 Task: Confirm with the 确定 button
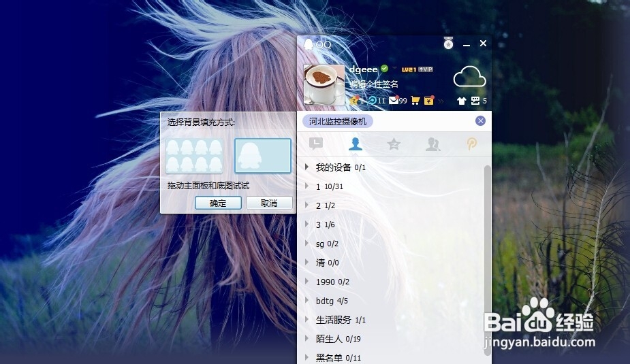click(x=218, y=203)
